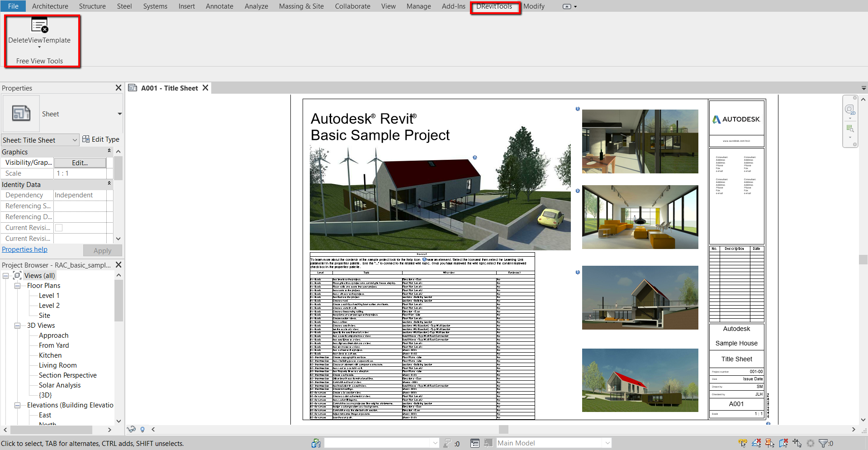Switch to the Architecture ribbon tab
Image resolution: width=868 pixels, height=450 pixels.
pos(50,6)
